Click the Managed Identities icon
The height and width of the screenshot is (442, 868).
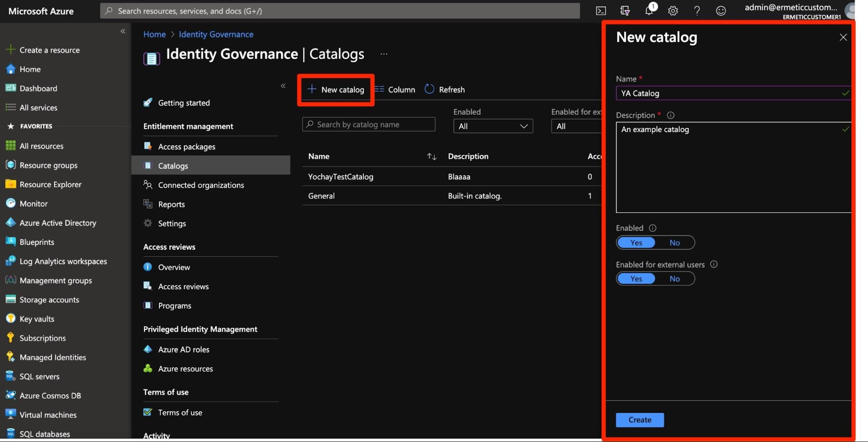[x=10, y=357]
